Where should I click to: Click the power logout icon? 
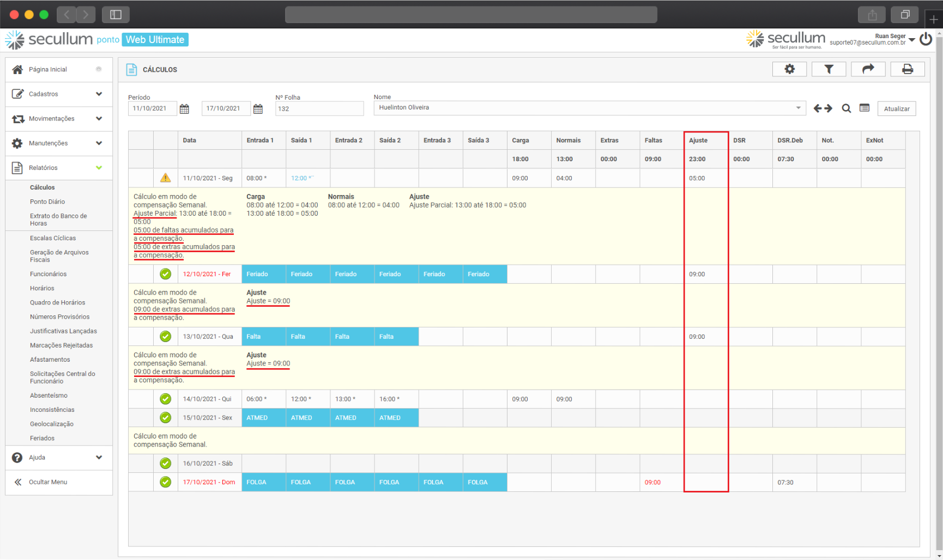926,39
